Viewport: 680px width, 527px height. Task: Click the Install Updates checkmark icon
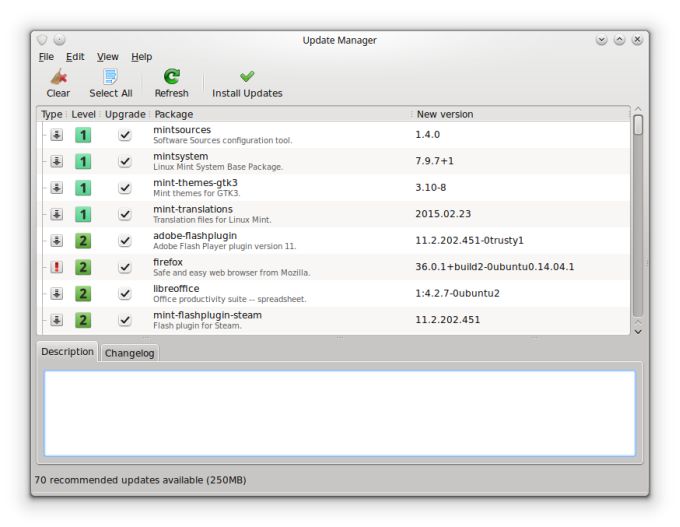(247, 76)
